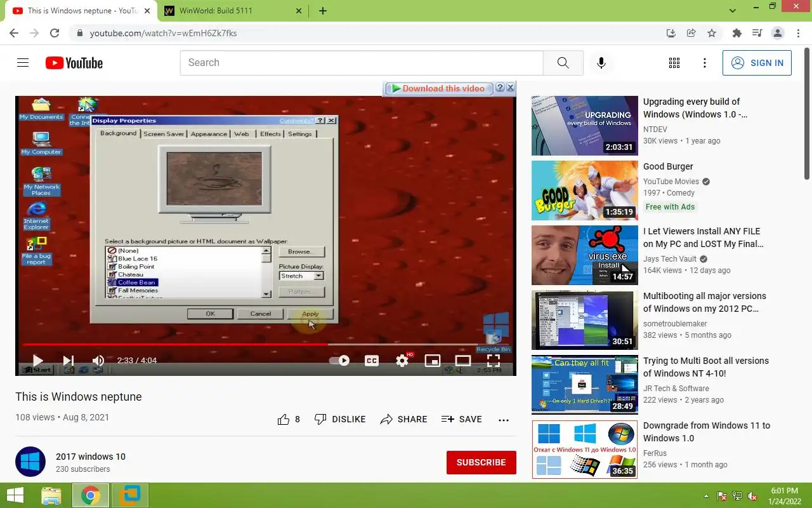Enable theater mode

[463, 361]
